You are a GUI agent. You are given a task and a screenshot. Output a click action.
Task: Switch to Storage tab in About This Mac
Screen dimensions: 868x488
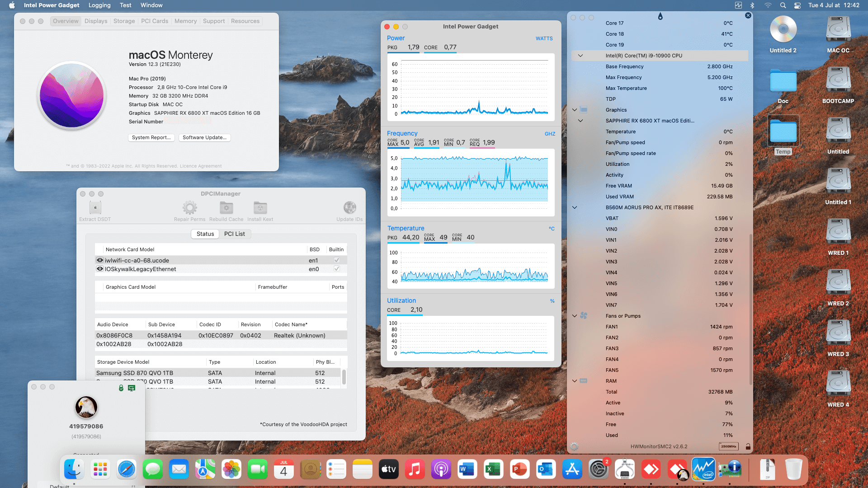tap(124, 21)
